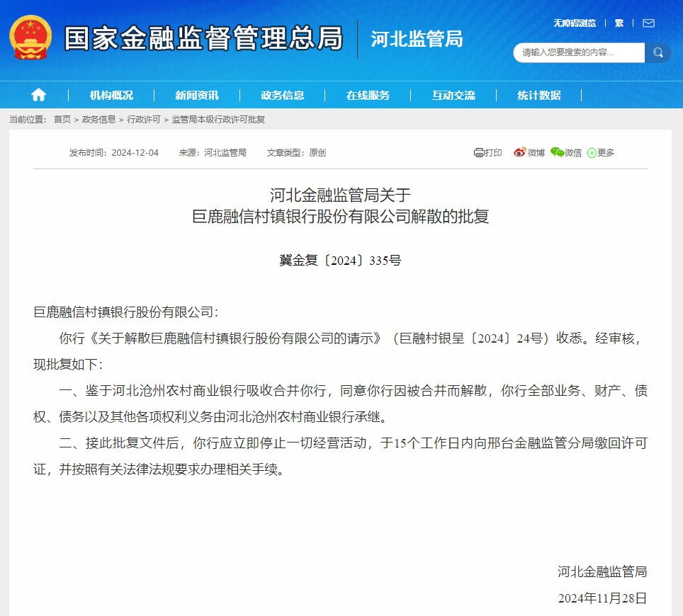683x616 pixels.
Task: Switch to traditional Chinese via 繁
Action: point(619,23)
